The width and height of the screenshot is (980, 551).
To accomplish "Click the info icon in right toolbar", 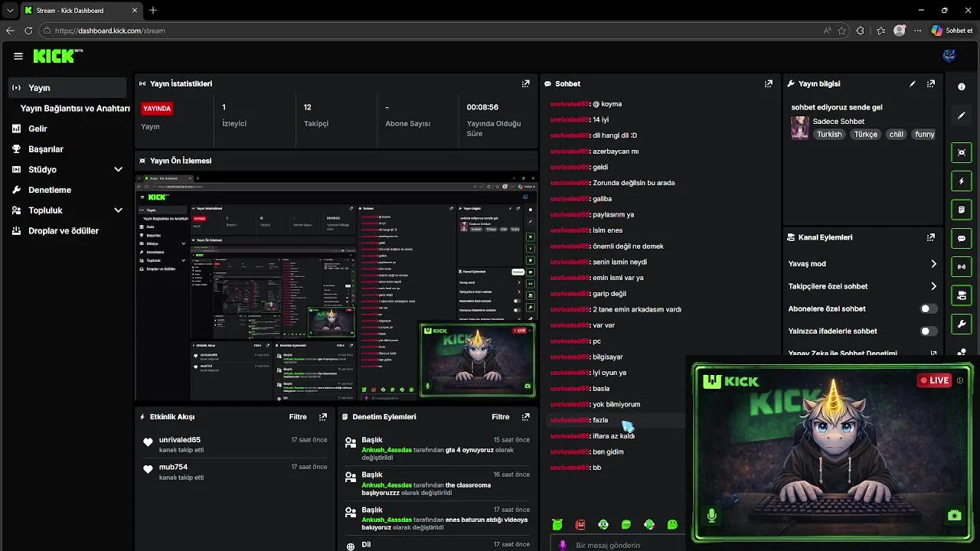I will point(962,87).
